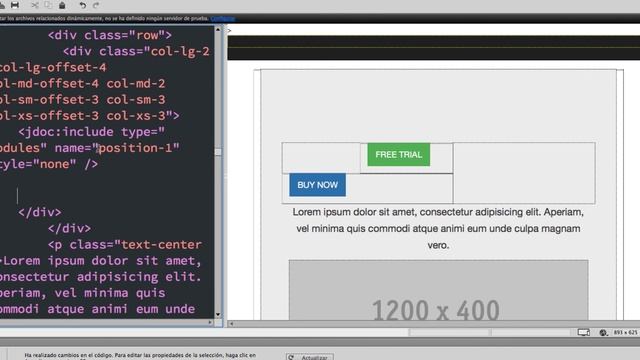Click the 'position-1' value in code

136,148
